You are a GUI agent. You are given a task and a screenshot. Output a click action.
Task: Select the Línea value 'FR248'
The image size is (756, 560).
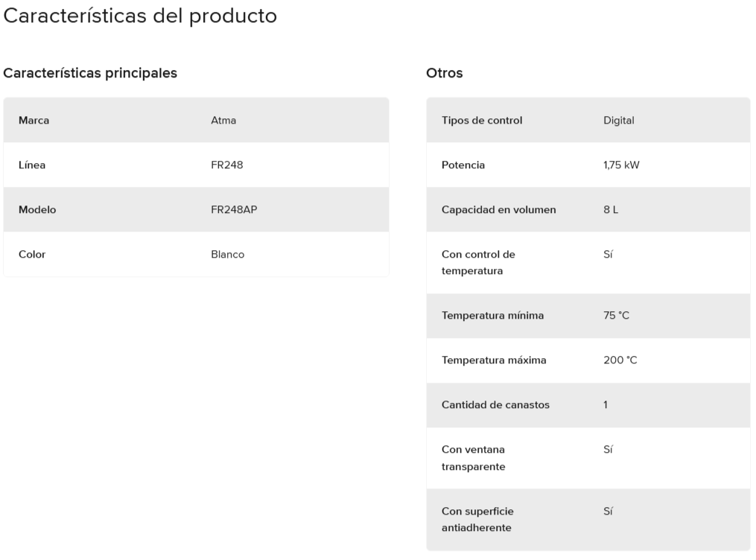[x=226, y=165]
